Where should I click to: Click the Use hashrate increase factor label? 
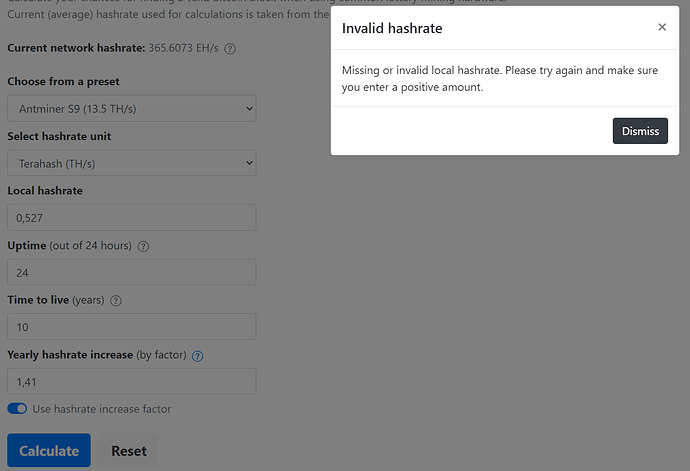102,409
